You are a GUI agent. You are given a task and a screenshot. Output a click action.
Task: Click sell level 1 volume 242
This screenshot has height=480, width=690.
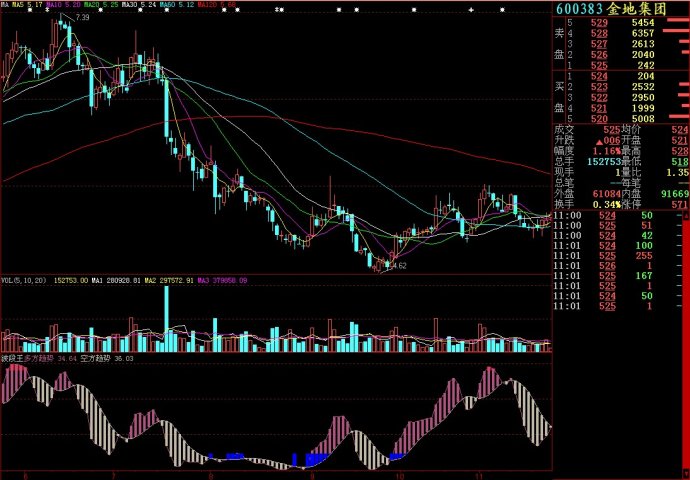click(x=646, y=66)
